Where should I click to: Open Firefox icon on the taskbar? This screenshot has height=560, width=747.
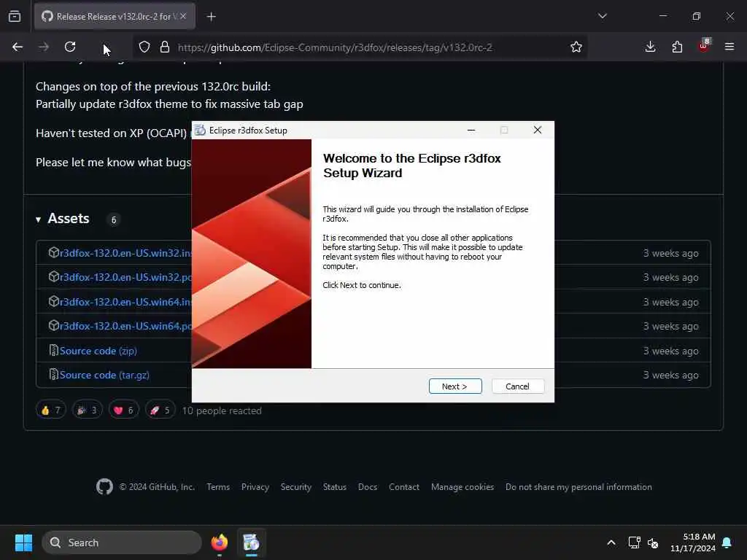click(x=220, y=542)
